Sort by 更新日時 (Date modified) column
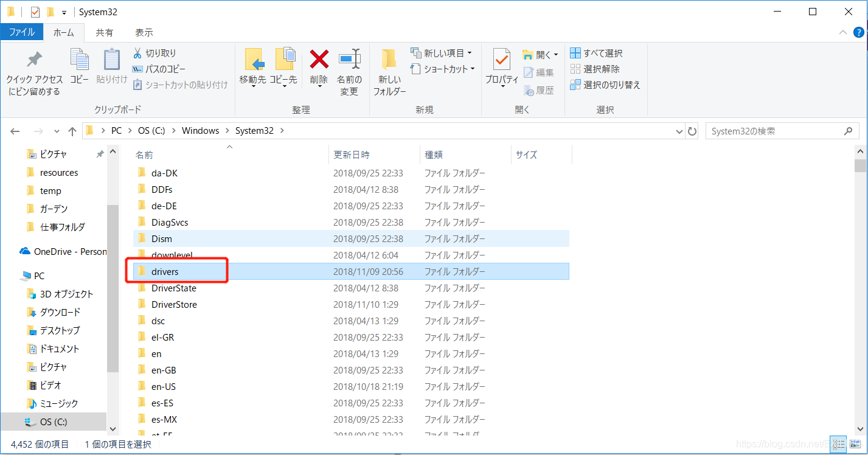Viewport: 868px width, 455px height. (x=374, y=155)
